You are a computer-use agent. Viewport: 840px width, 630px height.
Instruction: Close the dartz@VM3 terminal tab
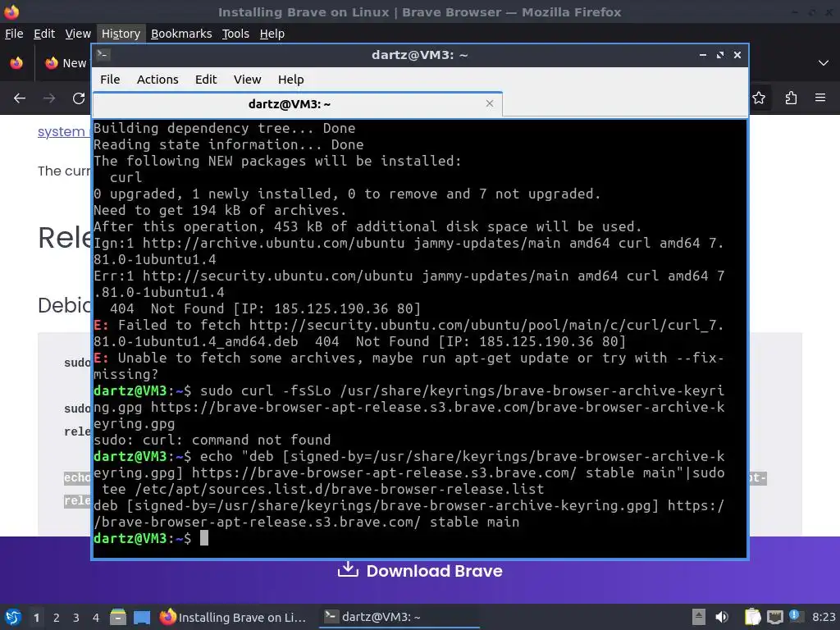pyautogui.click(x=489, y=103)
